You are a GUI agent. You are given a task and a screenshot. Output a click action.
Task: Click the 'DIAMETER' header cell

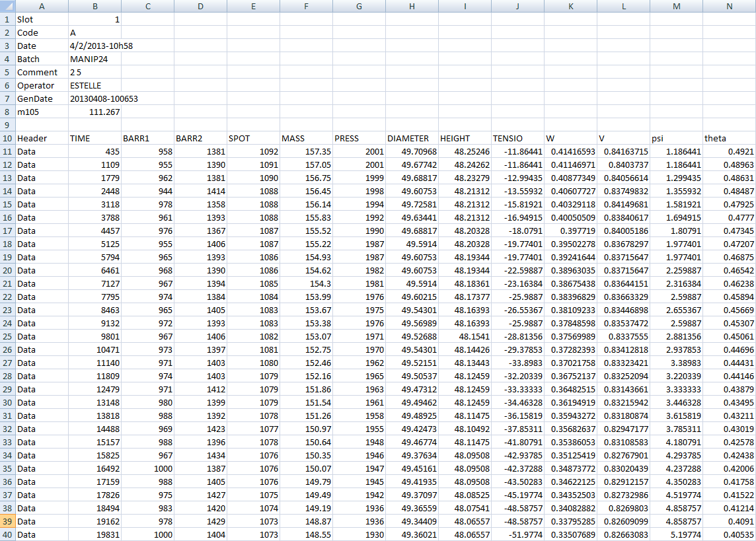click(412, 138)
